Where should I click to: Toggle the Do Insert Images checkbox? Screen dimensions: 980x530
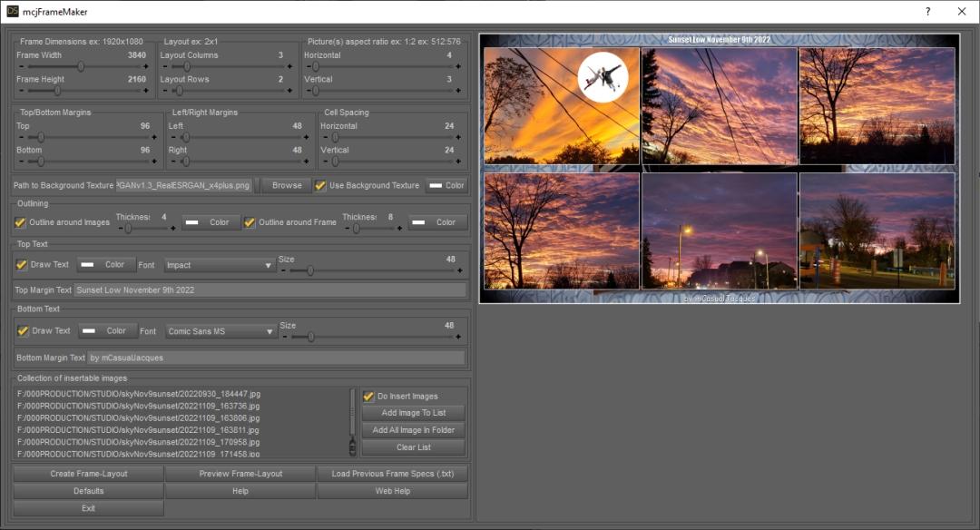[368, 397]
